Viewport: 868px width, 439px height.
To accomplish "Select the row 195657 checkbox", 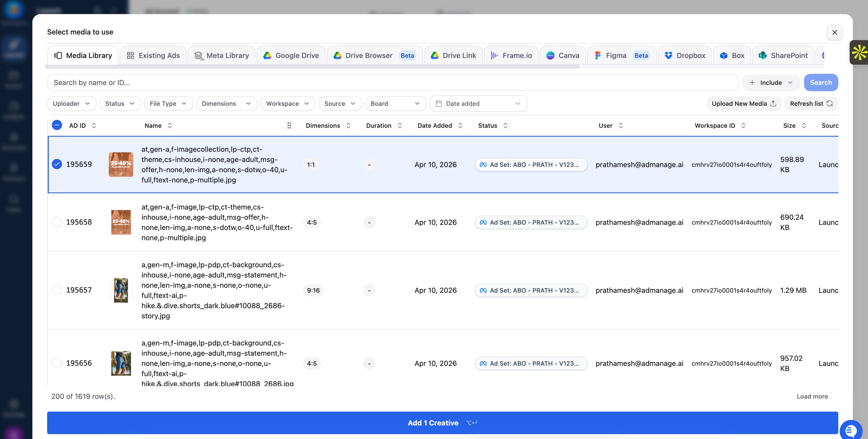I will point(57,290).
